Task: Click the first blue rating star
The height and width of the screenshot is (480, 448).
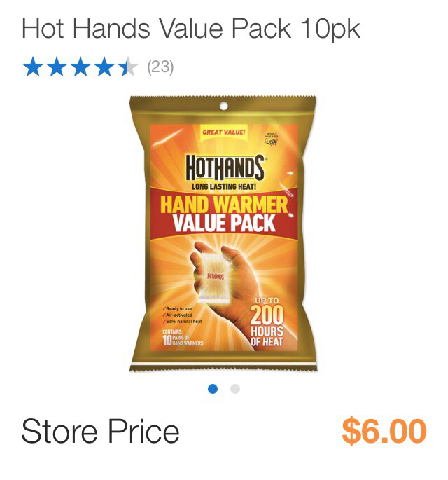Action: click(33, 67)
